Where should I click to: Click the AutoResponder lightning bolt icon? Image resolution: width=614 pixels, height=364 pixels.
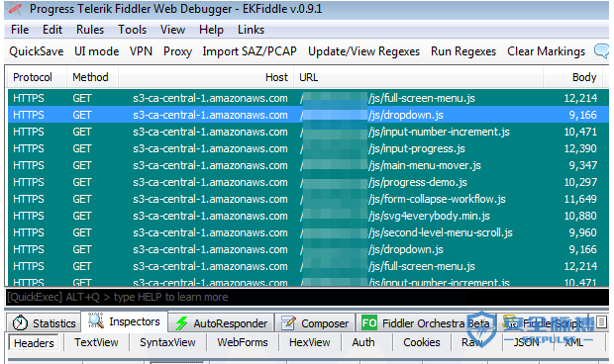pos(181,323)
